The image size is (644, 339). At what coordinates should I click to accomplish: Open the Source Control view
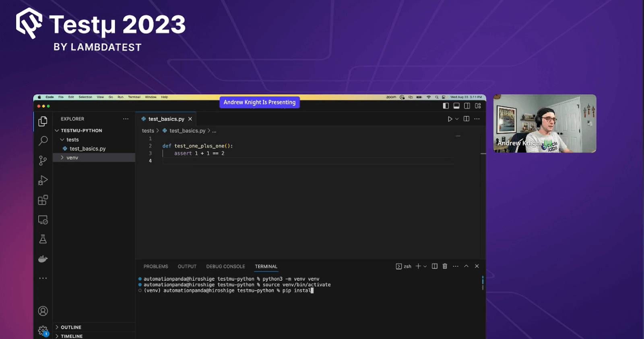[43, 160]
